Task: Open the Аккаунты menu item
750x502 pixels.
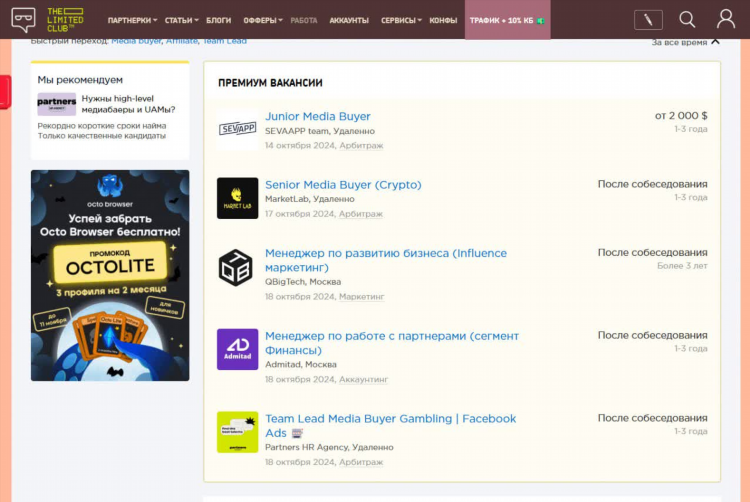Action: point(349,21)
